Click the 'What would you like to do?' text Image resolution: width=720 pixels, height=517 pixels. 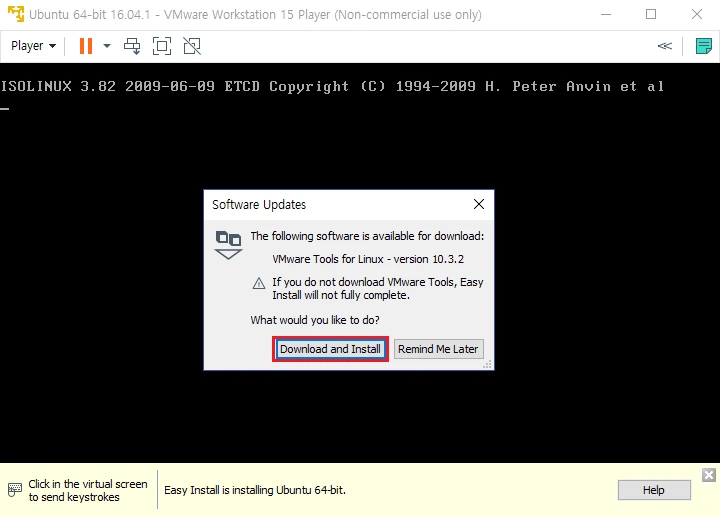(315, 320)
